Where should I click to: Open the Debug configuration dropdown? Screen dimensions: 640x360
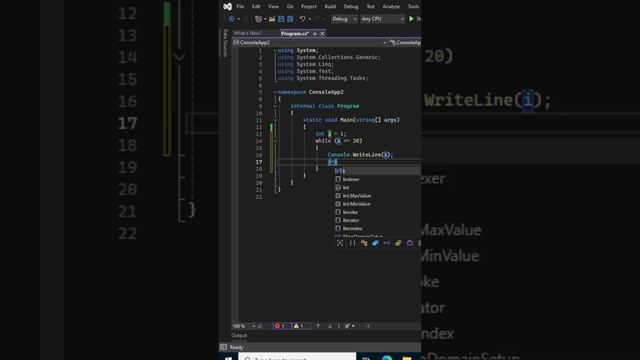(344, 19)
